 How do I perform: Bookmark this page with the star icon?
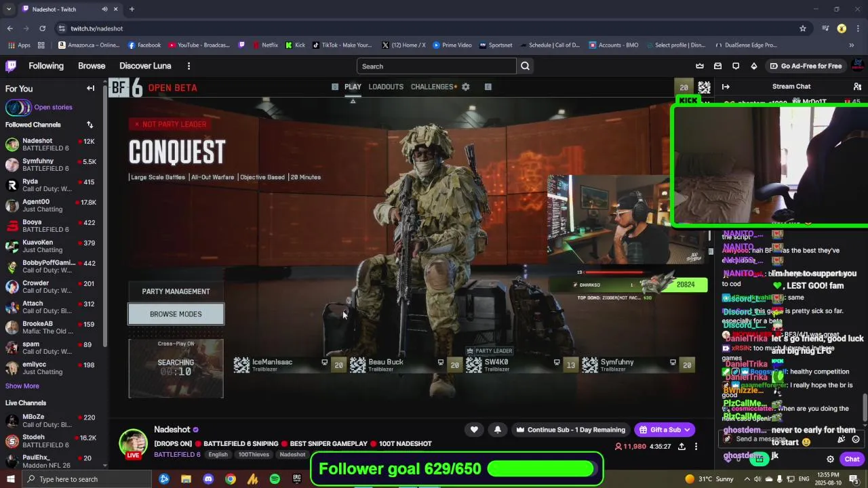(x=803, y=28)
